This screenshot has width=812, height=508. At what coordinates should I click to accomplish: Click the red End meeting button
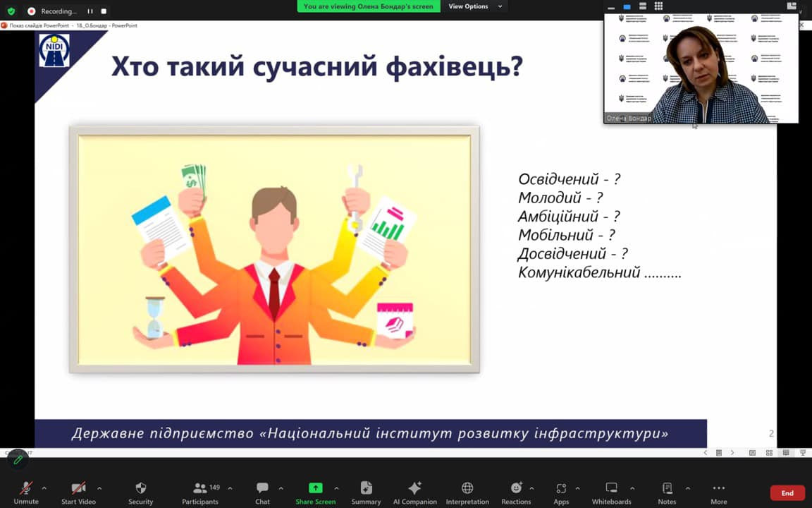(787, 493)
